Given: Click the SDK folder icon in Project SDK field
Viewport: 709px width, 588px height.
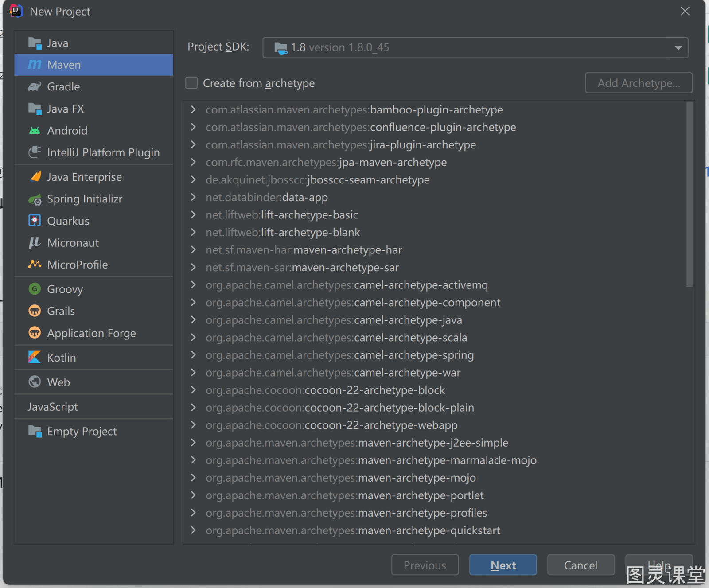Looking at the screenshot, I should [x=281, y=48].
